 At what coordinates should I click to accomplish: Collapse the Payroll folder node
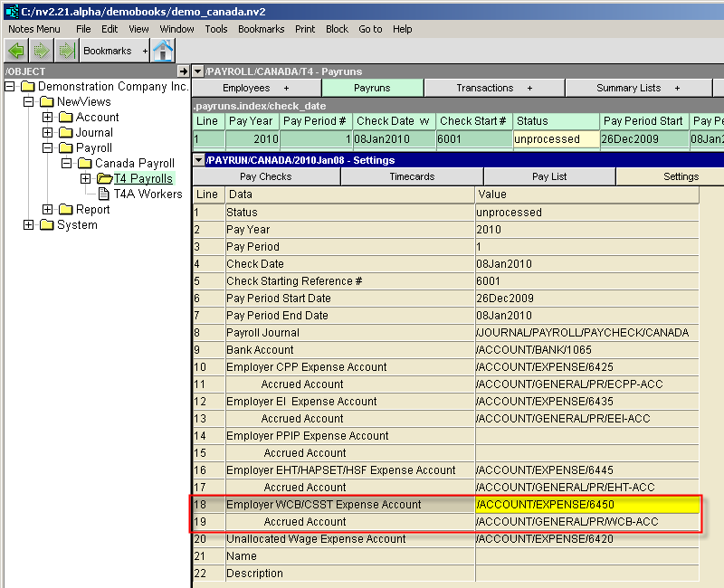tap(48, 148)
